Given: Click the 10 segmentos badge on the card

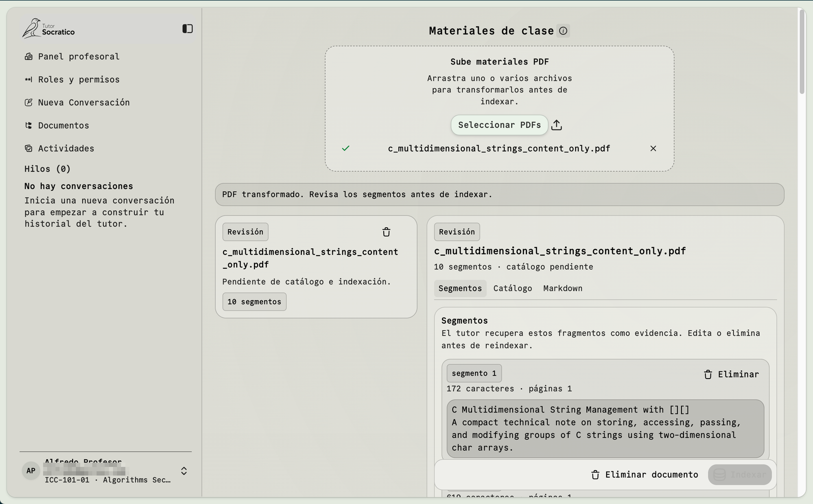Looking at the screenshot, I should point(254,302).
